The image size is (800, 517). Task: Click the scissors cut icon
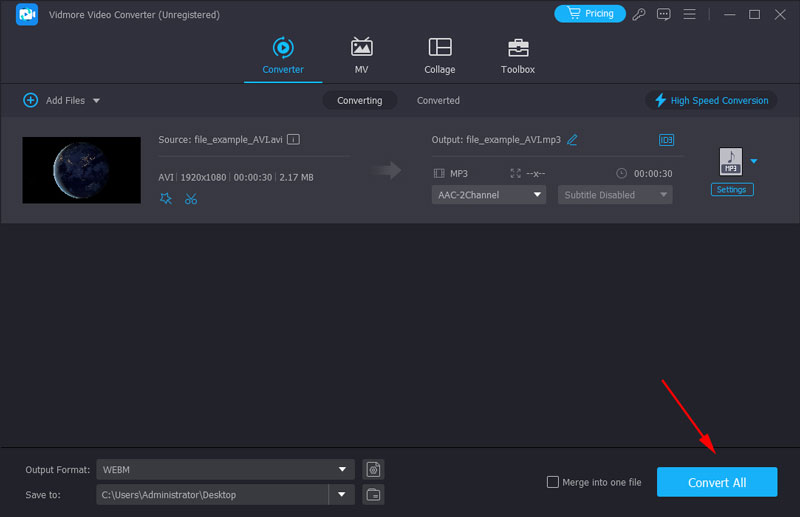pos(191,199)
